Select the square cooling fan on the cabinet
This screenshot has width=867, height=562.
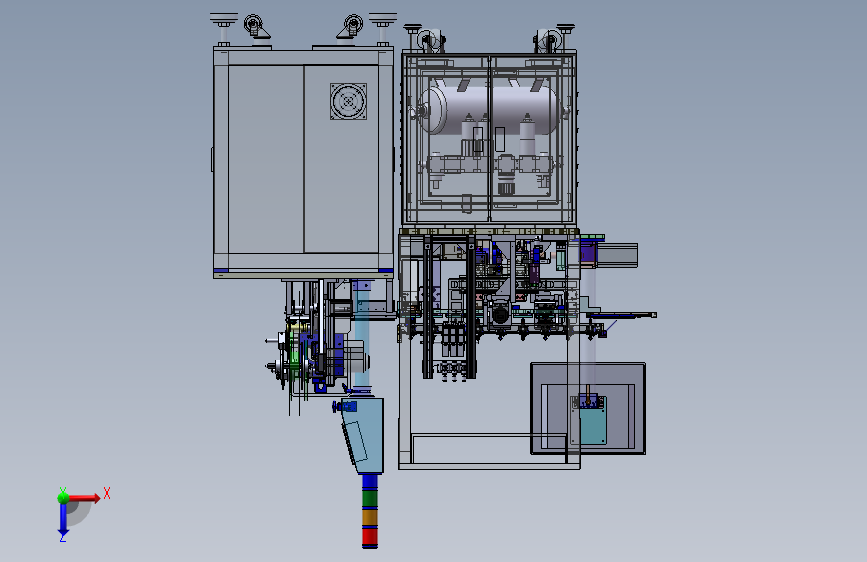(348, 101)
